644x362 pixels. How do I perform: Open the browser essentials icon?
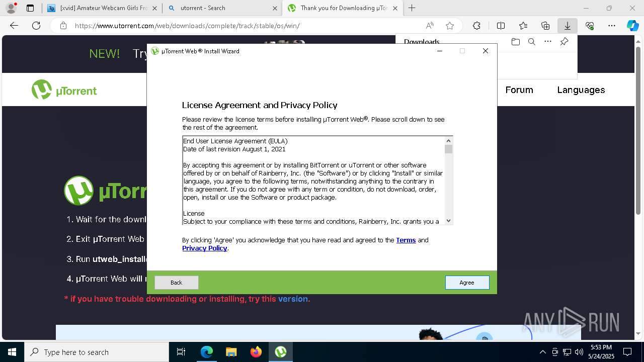coord(590,26)
